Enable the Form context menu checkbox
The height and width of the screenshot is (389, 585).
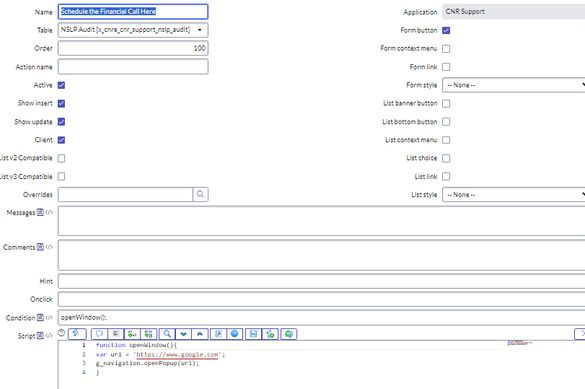tap(446, 48)
